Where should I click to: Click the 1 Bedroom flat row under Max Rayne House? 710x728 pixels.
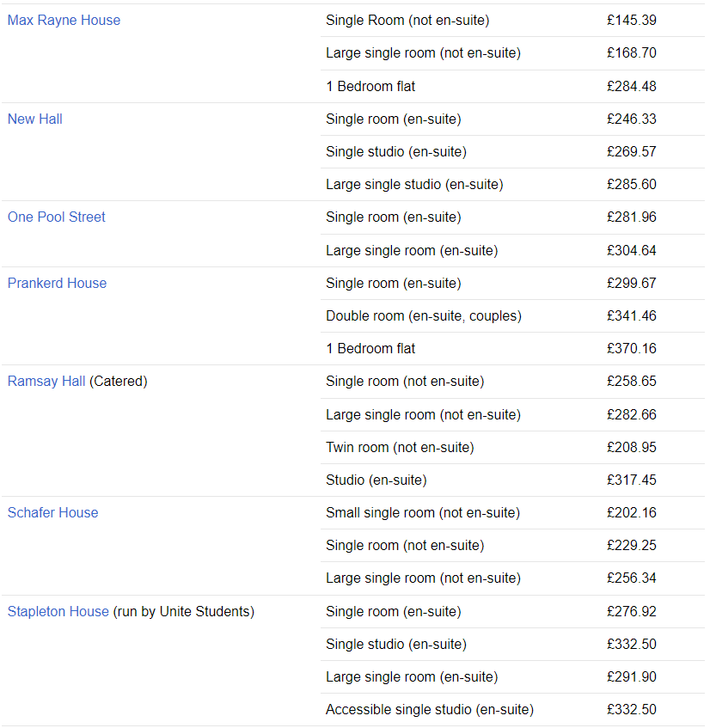point(512,86)
